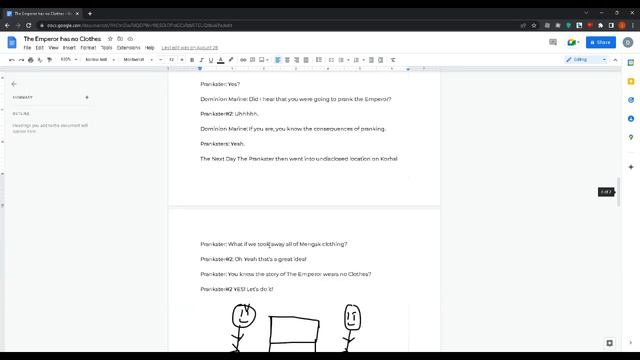Open the highlight color picker

pyautogui.click(x=231, y=60)
